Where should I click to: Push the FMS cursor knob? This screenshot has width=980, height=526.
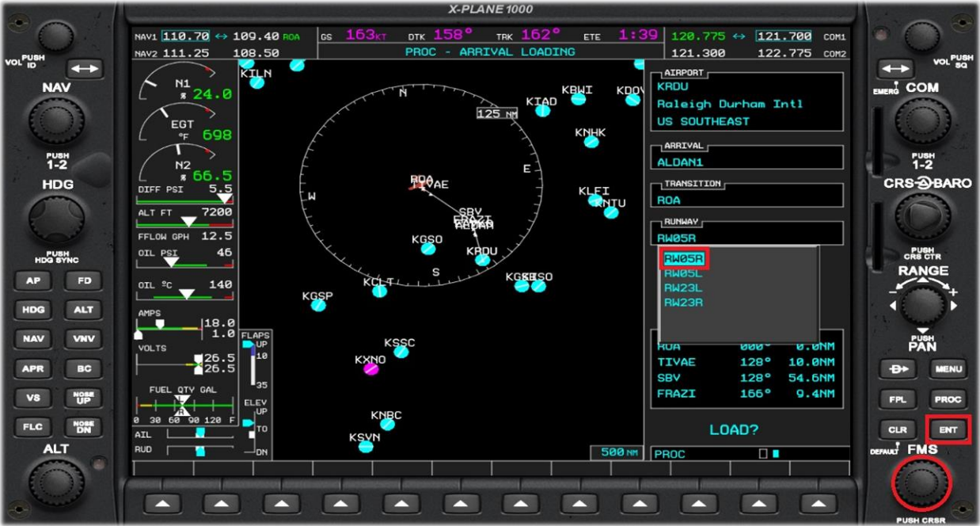coord(922,483)
